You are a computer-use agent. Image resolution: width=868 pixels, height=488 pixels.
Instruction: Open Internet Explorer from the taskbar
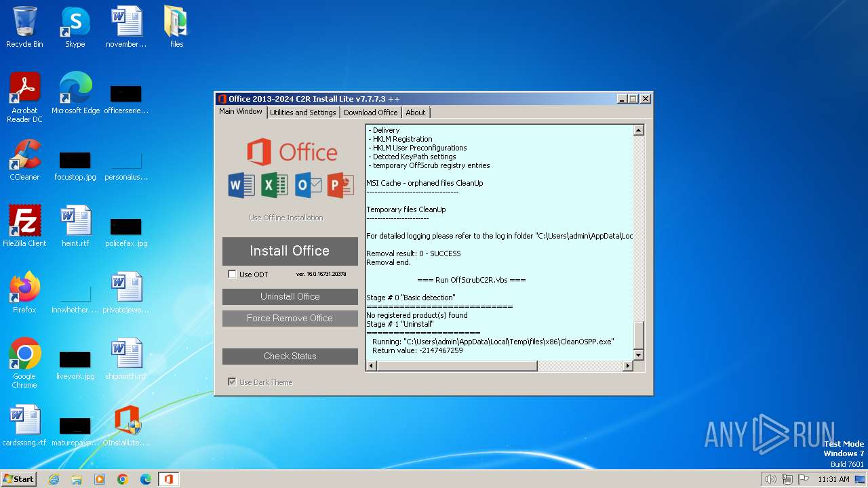54,479
